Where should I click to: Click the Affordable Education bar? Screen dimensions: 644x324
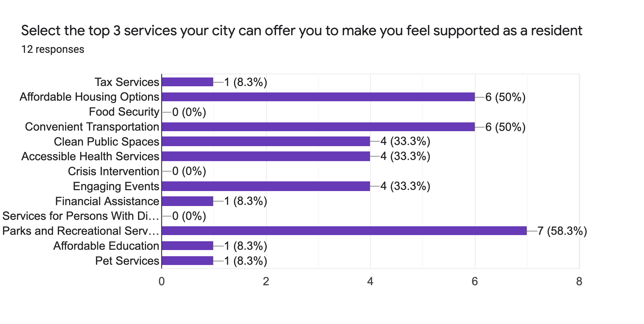point(188,246)
